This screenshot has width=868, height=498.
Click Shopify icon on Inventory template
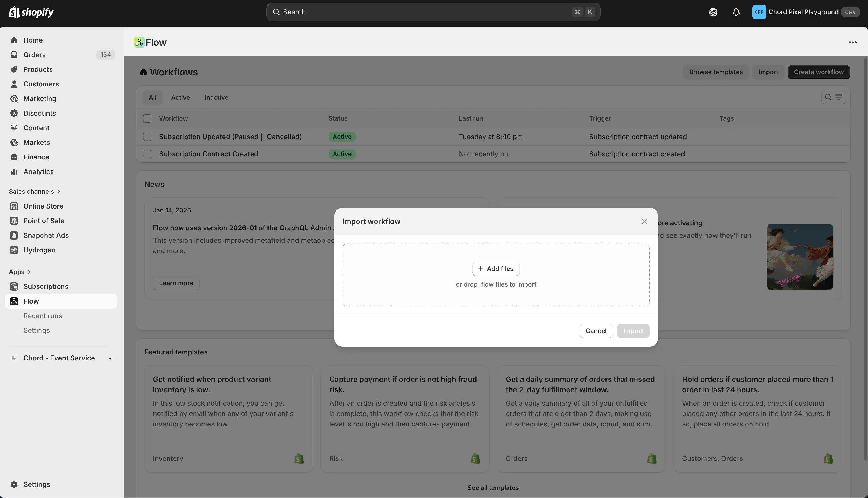point(299,458)
